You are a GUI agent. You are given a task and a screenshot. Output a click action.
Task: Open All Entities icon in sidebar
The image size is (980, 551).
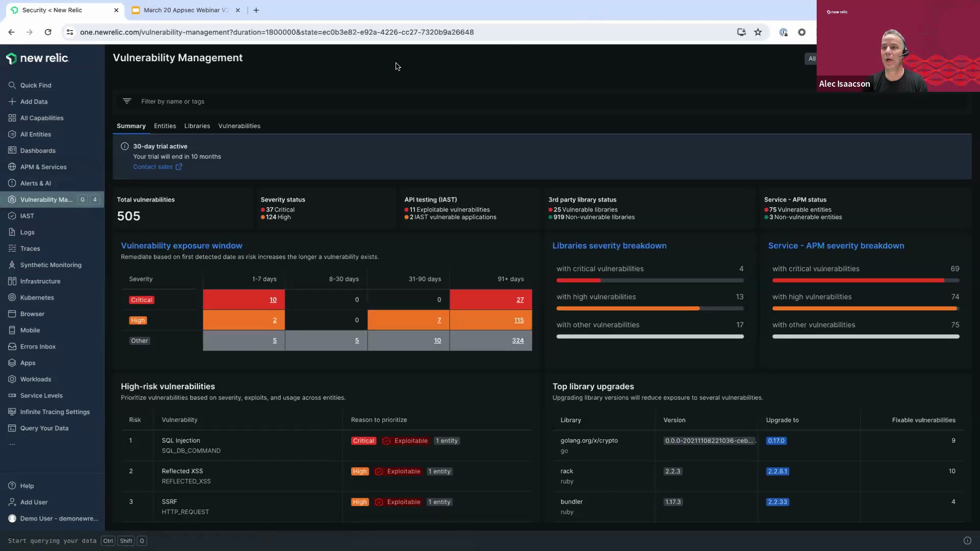tap(12, 134)
